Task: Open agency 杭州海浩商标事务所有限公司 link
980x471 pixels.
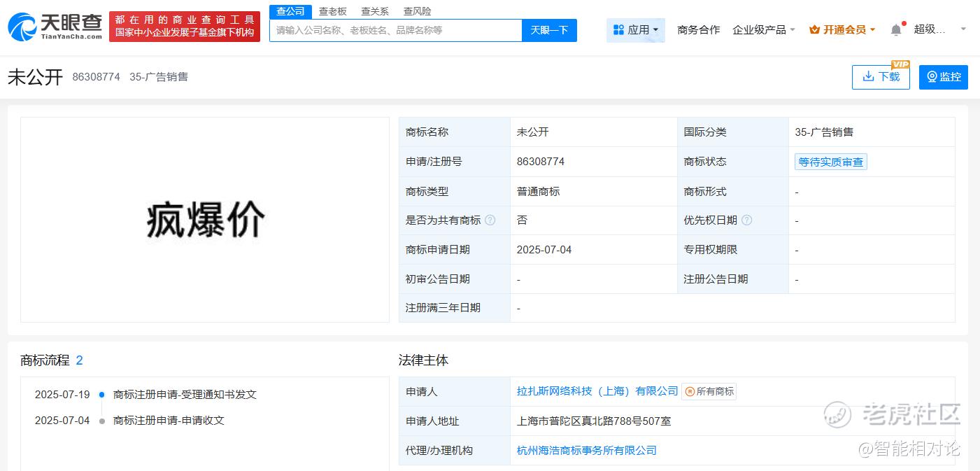Action: tap(587, 450)
